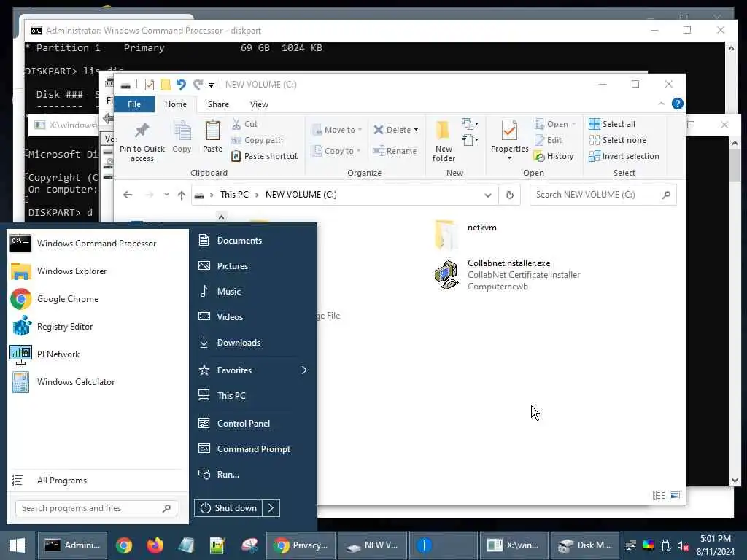Open Windows Explorer from start menu
Viewport: 747px width, 560px height.
tap(58, 271)
